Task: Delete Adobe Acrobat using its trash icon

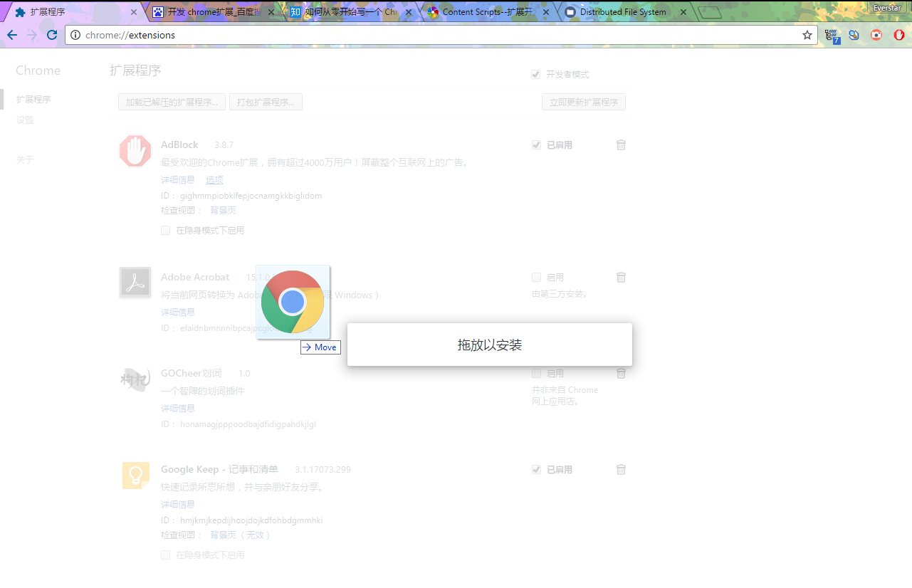Action: (621, 277)
